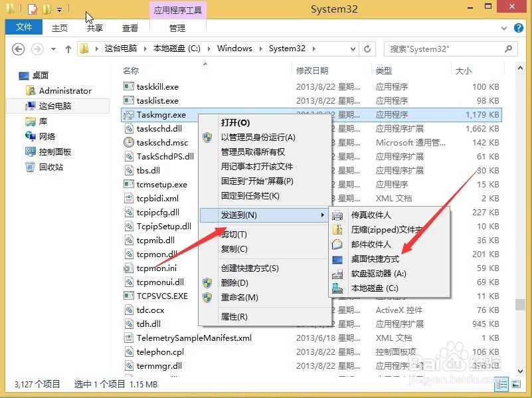Click the properties icon in quick access toolbar
This screenshot has height=398, width=532.
pyautogui.click(x=32, y=9)
